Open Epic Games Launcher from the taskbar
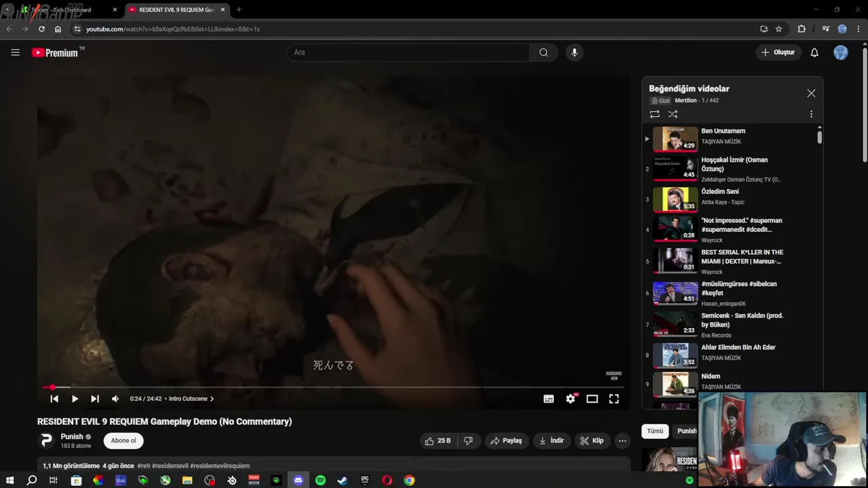 (x=365, y=481)
